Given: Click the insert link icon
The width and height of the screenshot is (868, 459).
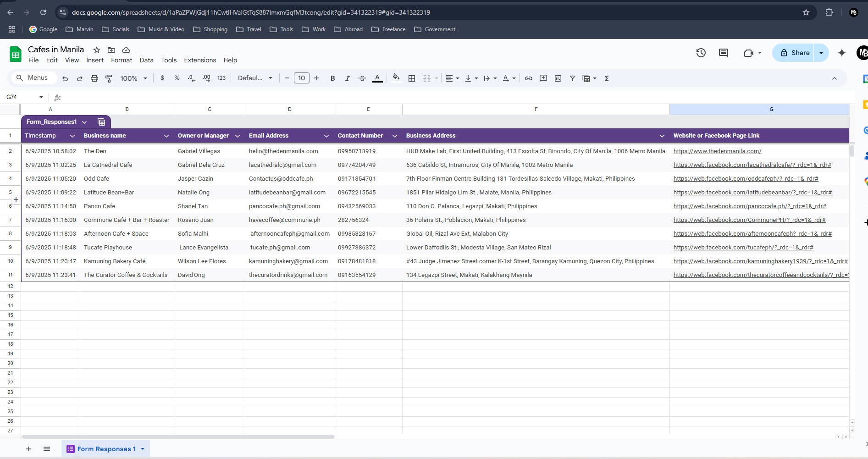Looking at the screenshot, I should 528,78.
